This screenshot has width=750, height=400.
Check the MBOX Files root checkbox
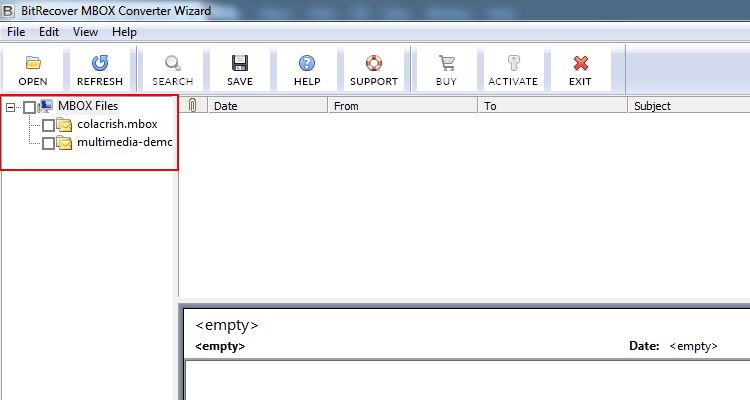pyautogui.click(x=29, y=107)
